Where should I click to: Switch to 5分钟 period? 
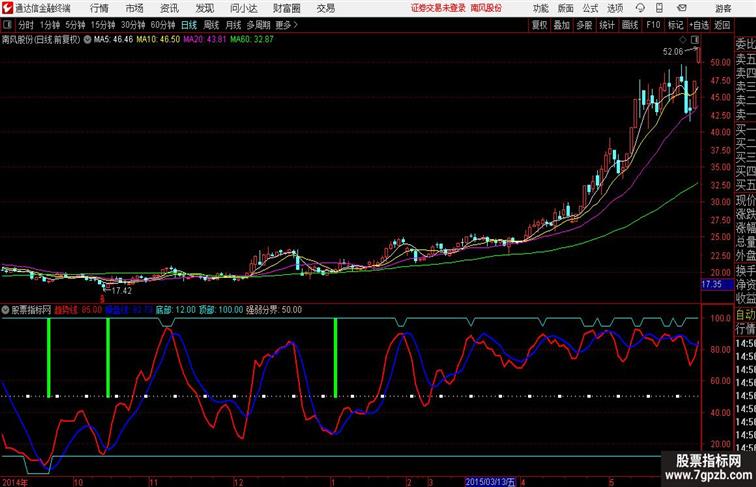(x=75, y=25)
